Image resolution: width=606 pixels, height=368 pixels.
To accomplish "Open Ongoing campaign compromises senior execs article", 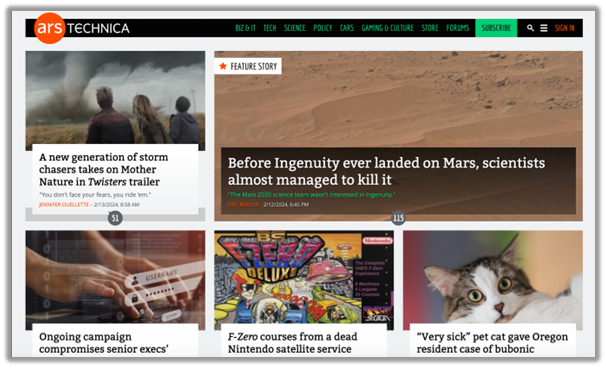I will [x=104, y=342].
